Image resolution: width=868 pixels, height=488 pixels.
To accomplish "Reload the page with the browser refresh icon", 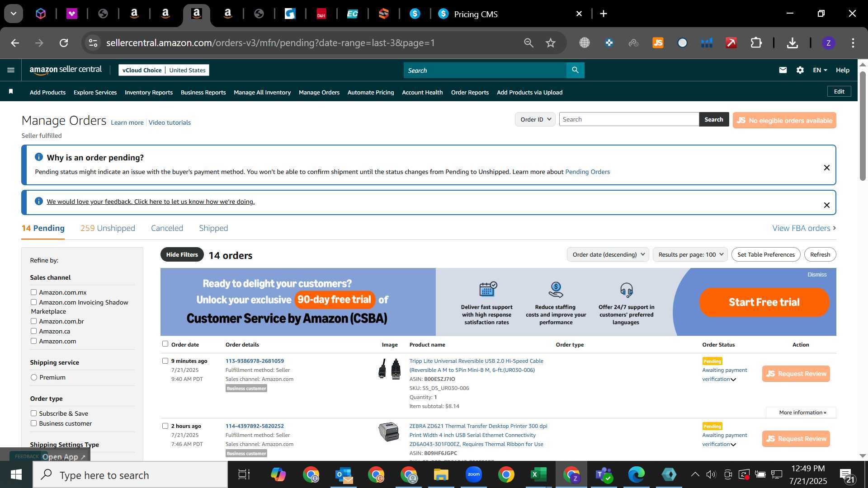I will pyautogui.click(x=64, y=43).
